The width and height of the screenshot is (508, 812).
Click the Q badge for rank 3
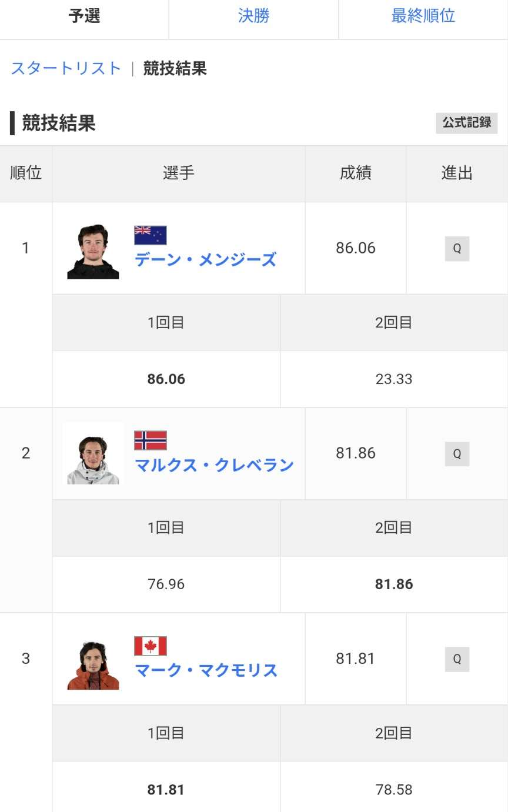pyautogui.click(x=457, y=659)
